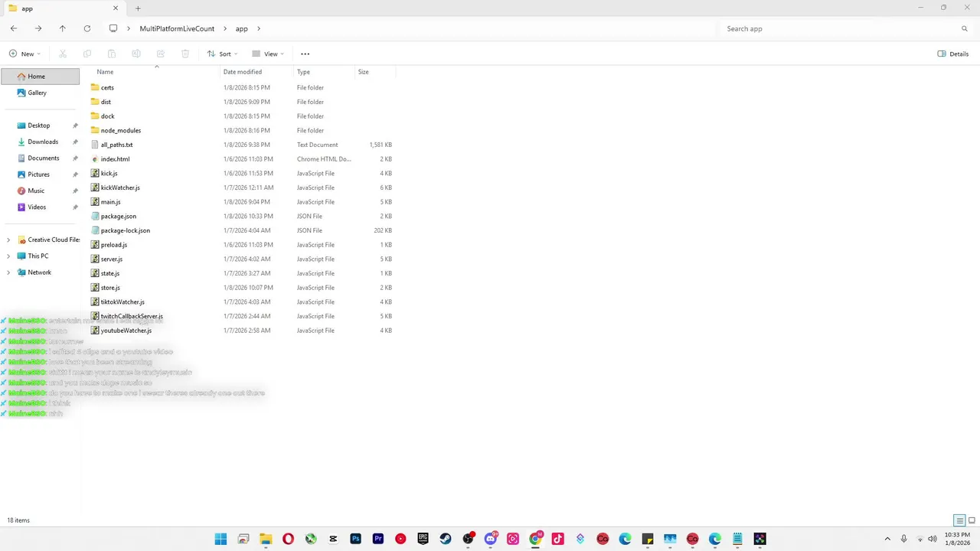980x551 pixels.
Task: Open the clock and date flyout
Action: [x=957, y=539]
